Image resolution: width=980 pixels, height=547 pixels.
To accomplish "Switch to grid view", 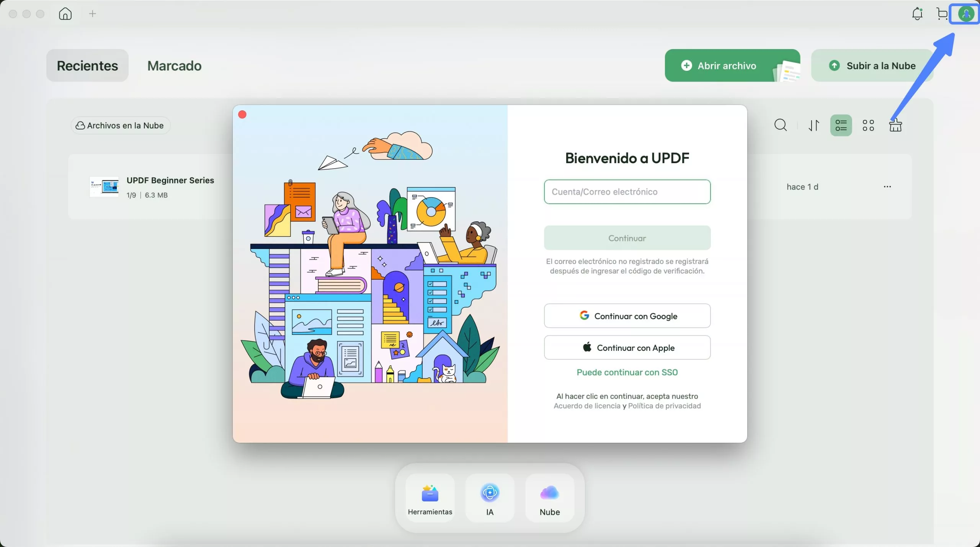I will 868,125.
